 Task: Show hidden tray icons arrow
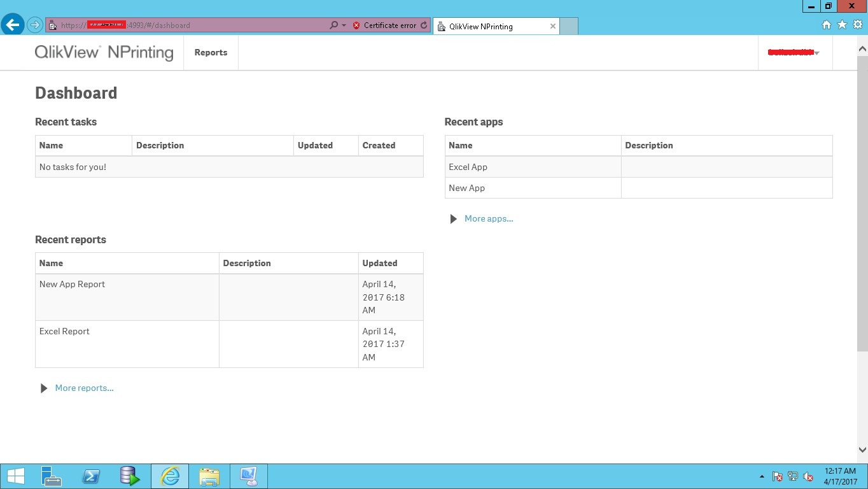[762, 476]
